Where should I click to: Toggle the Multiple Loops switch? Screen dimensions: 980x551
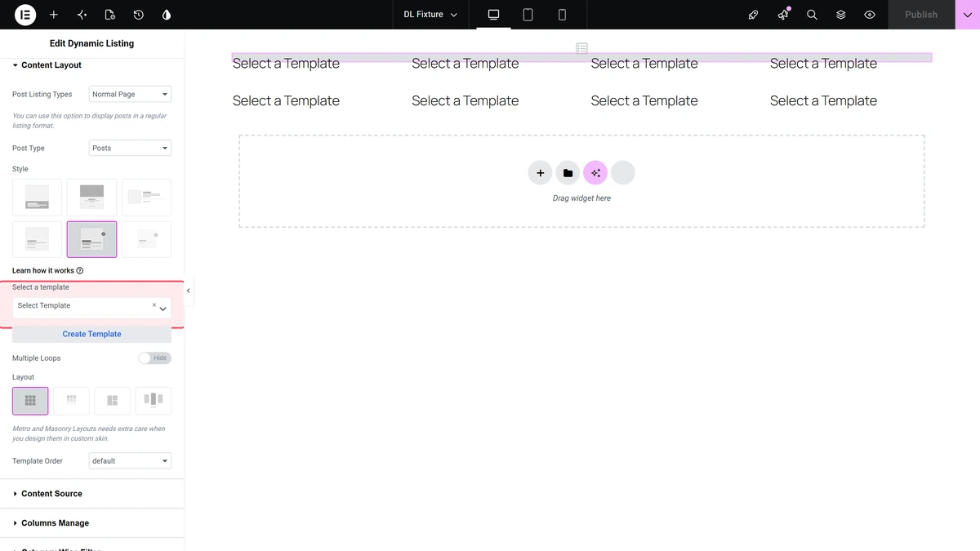click(154, 358)
